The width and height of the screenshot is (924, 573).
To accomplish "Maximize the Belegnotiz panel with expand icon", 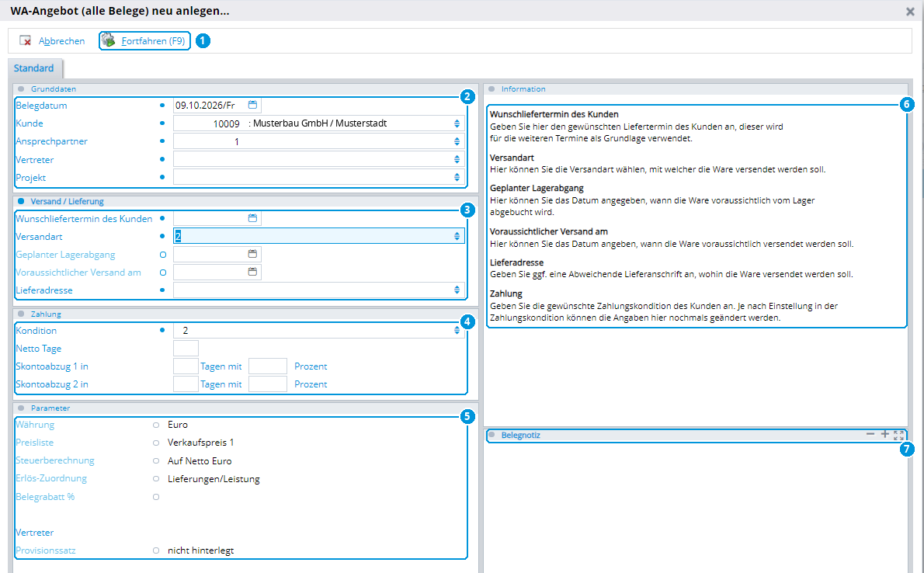I will click(898, 435).
